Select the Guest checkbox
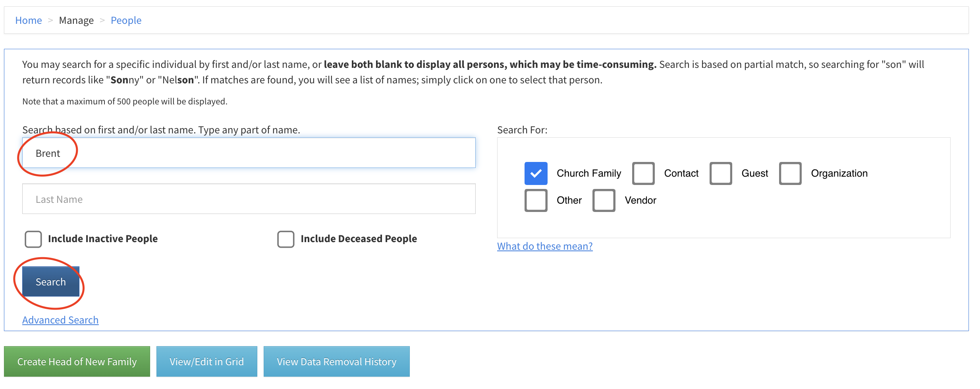The height and width of the screenshot is (389, 980). (x=720, y=173)
